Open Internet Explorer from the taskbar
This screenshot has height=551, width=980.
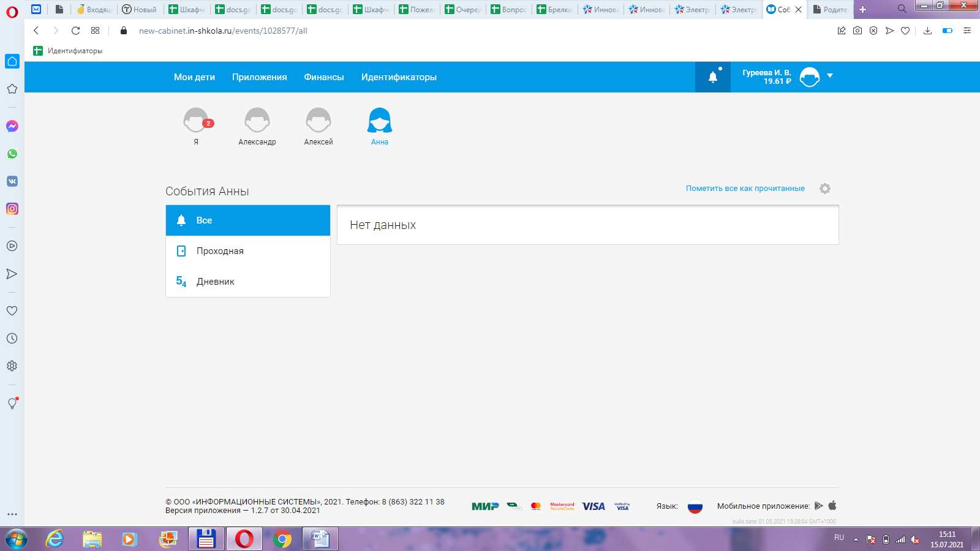(x=55, y=539)
